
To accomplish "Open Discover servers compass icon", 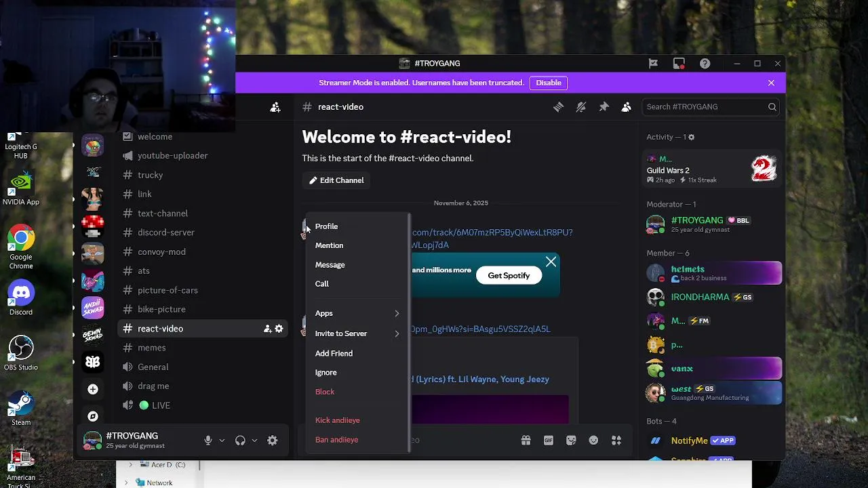I will pyautogui.click(x=93, y=416).
